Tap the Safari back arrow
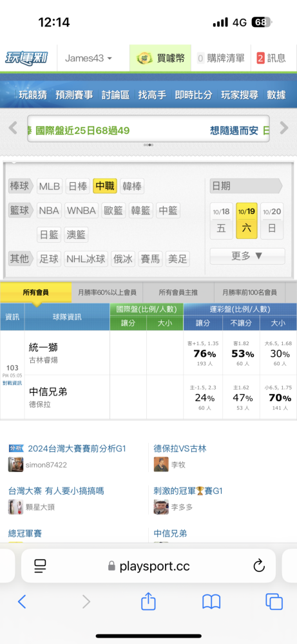The width and height of the screenshot is (297, 644). 22,601
